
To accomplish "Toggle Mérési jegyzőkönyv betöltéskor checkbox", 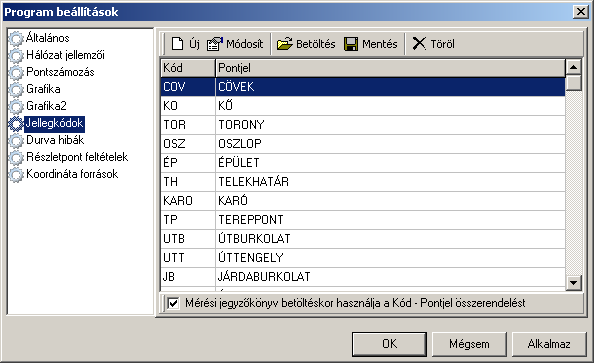I will 173,303.
